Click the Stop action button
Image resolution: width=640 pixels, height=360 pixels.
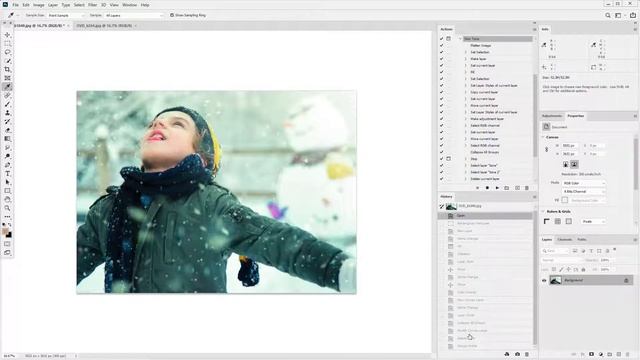[477, 188]
